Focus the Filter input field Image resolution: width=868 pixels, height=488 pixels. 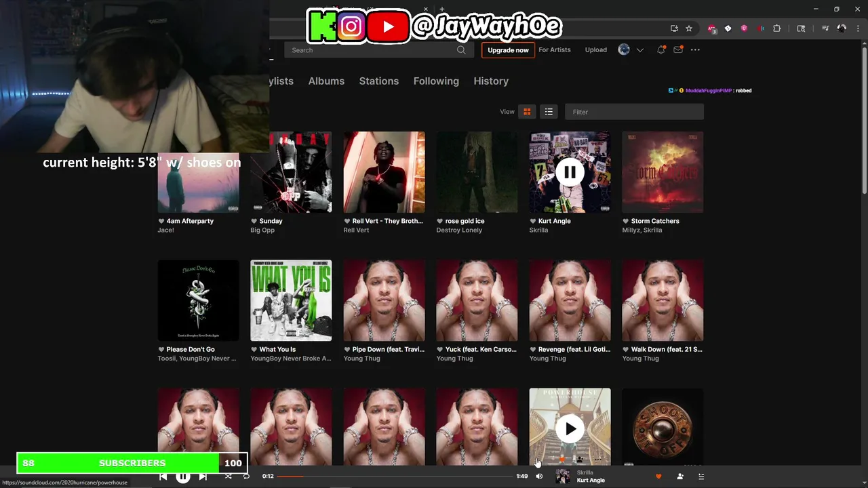[x=634, y=112]
